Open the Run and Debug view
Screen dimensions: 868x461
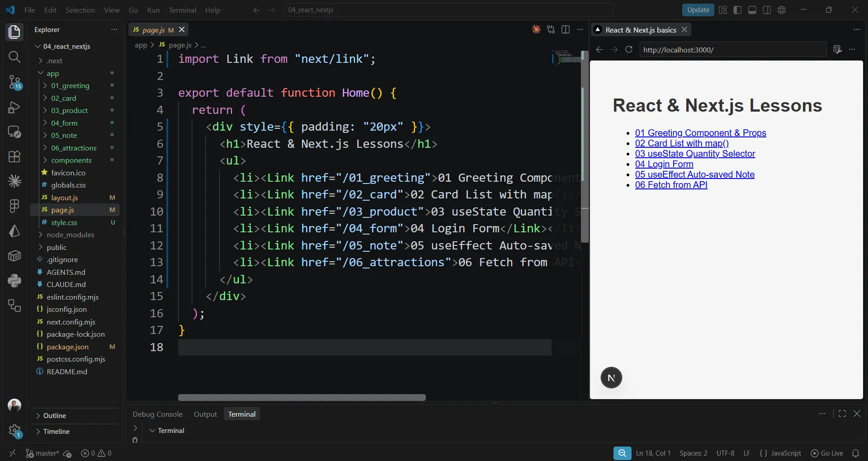click(x=14, y=107)
